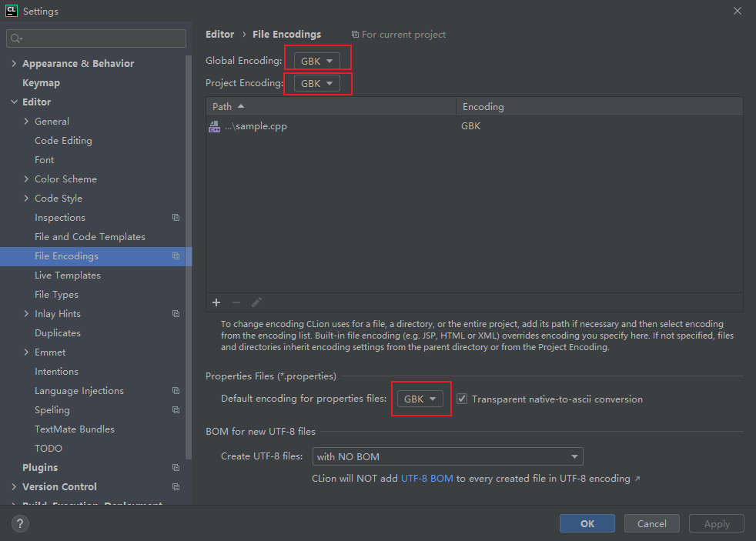Click the project-level icon beside Inspections
The height and width of the screenshot is (541, 756).
[x=176, y=217]
